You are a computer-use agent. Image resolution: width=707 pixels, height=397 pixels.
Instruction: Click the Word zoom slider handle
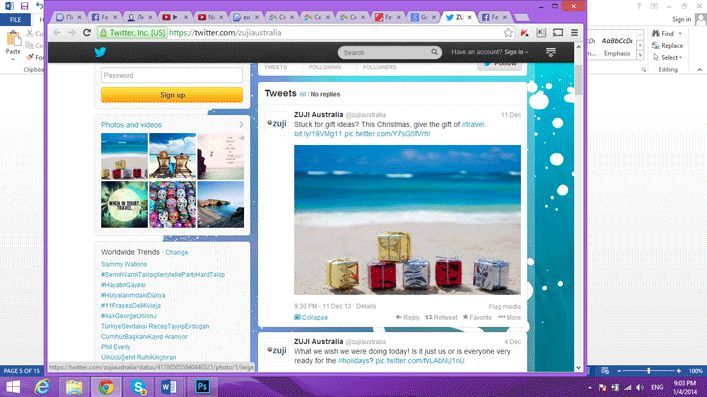coord(648,371)
